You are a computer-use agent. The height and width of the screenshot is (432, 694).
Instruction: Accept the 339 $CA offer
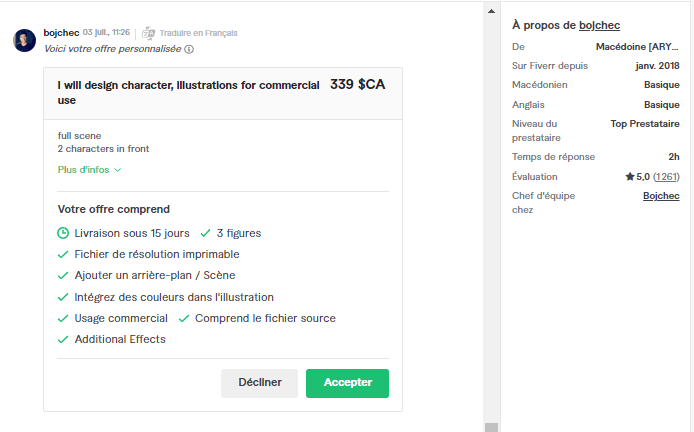click(347, 383)
